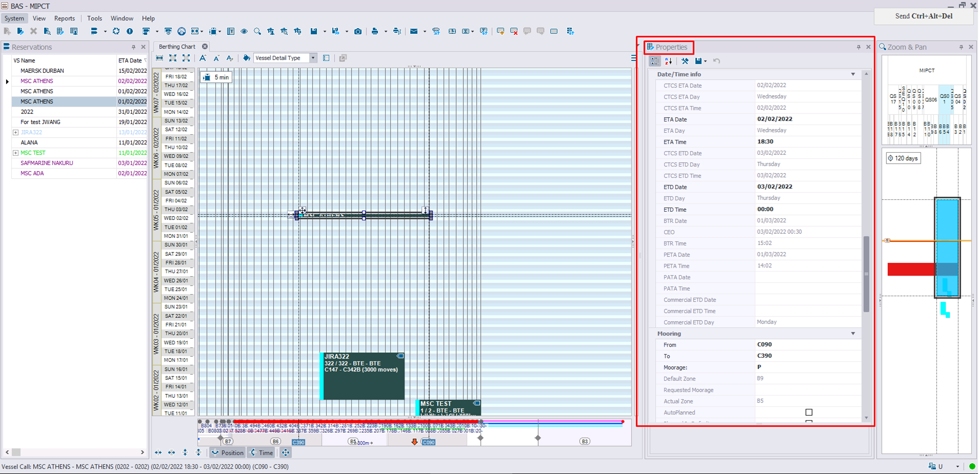980x474 pixels.
Task: Open the Vessel Detail Type dropdown
Action: tap(313, 58)
